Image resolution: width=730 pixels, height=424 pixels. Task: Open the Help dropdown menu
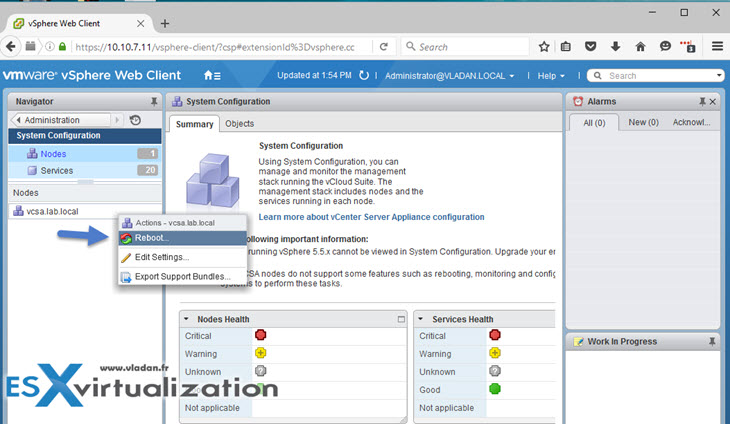551,76
